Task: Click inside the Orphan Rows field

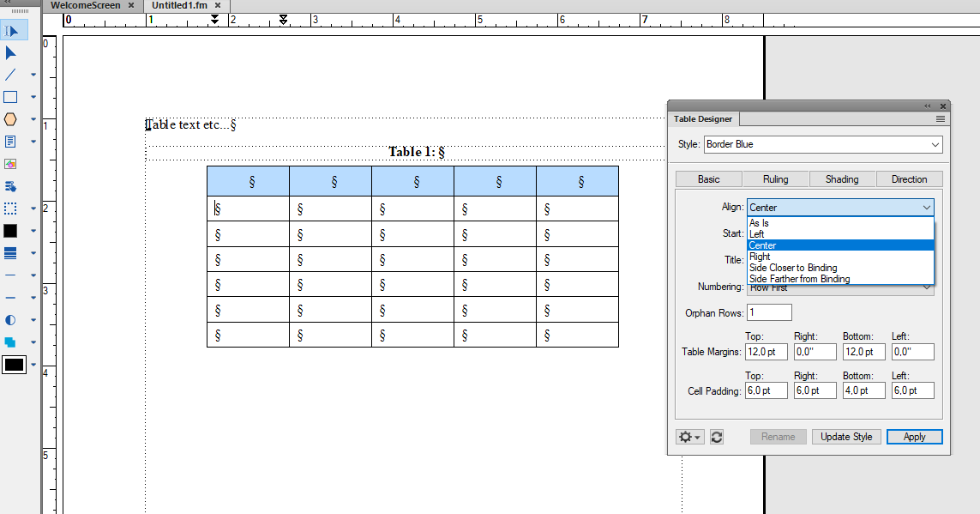Action: (x=769, y=312)
